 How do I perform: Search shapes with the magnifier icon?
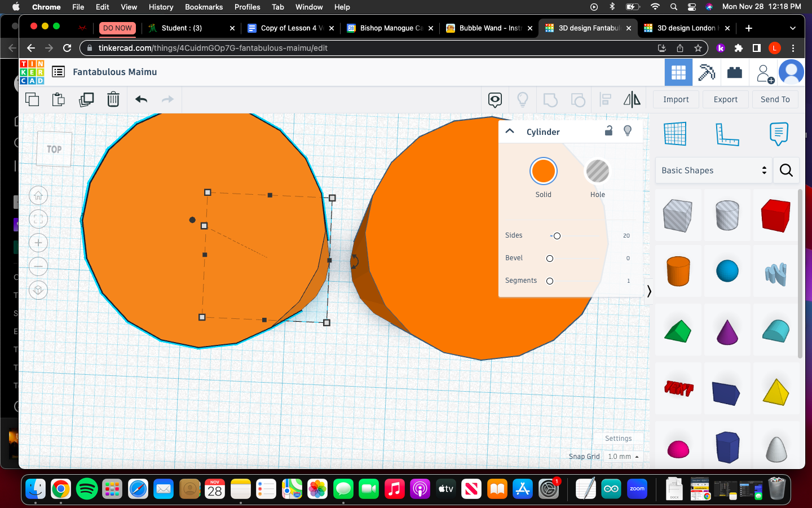(x=786, y=170)
